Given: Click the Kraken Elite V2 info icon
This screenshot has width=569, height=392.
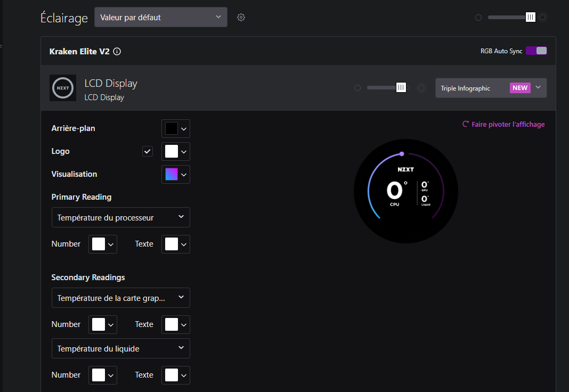Looking at the screenshot, I should (x=117, y=52).
